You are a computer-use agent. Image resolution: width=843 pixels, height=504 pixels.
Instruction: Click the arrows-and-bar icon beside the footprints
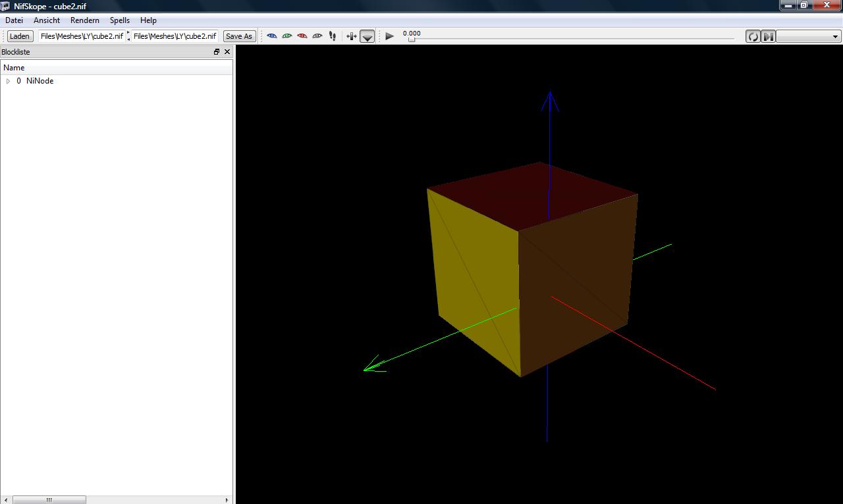[x=352, y=36]
